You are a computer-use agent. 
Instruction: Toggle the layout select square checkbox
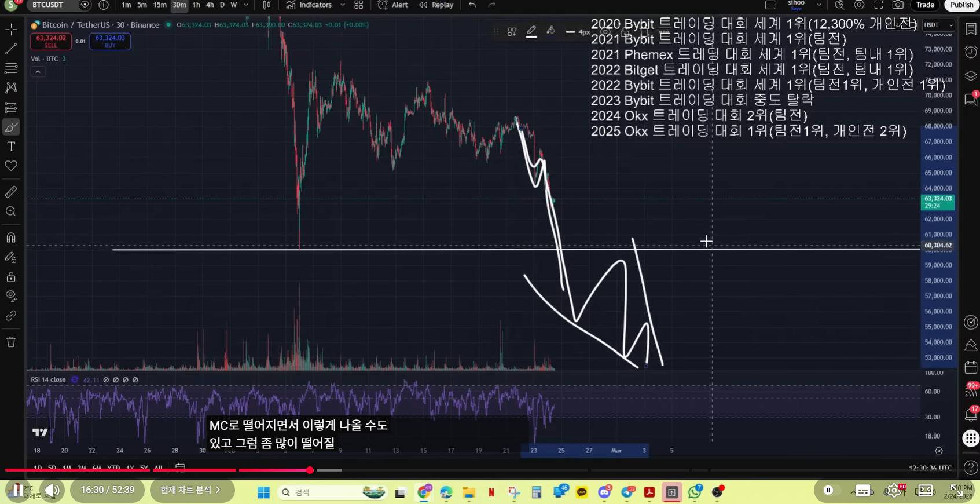click(770, 5)
